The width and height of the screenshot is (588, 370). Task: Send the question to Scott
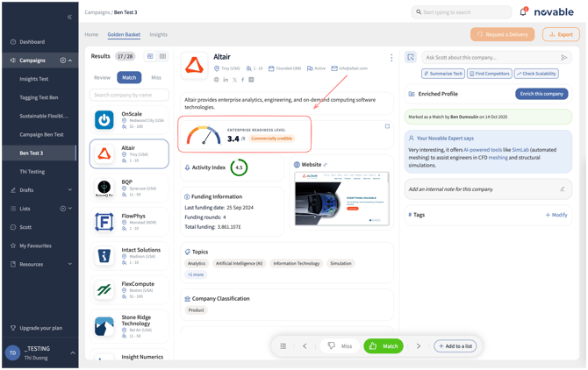click(x=563, y=58)
